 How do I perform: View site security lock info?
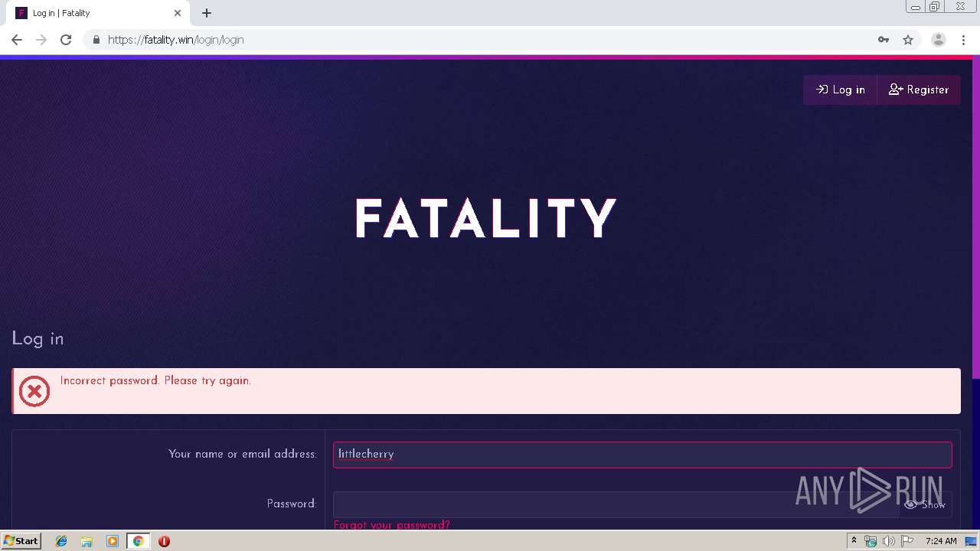pyautogui.click(x=96, y=40)
